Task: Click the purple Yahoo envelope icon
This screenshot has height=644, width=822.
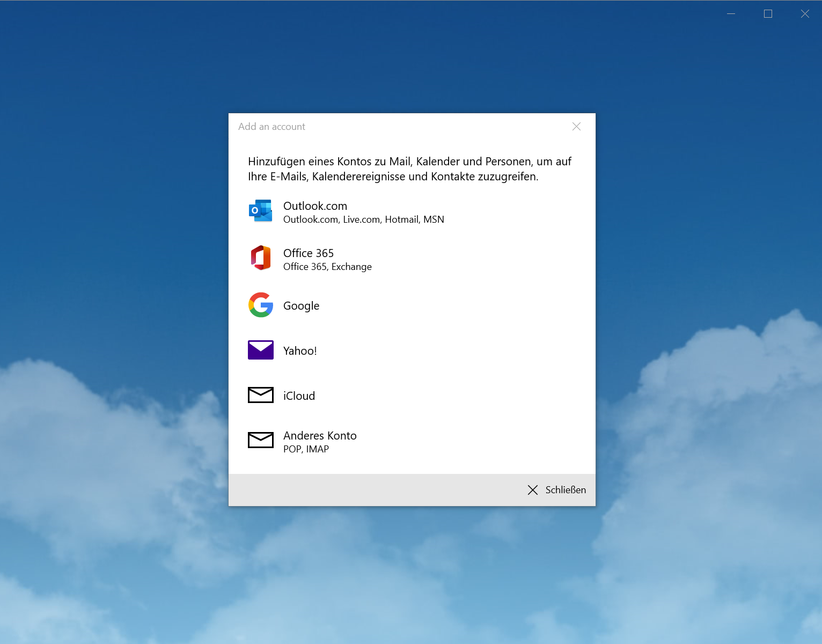Action: tap(261, 350)
